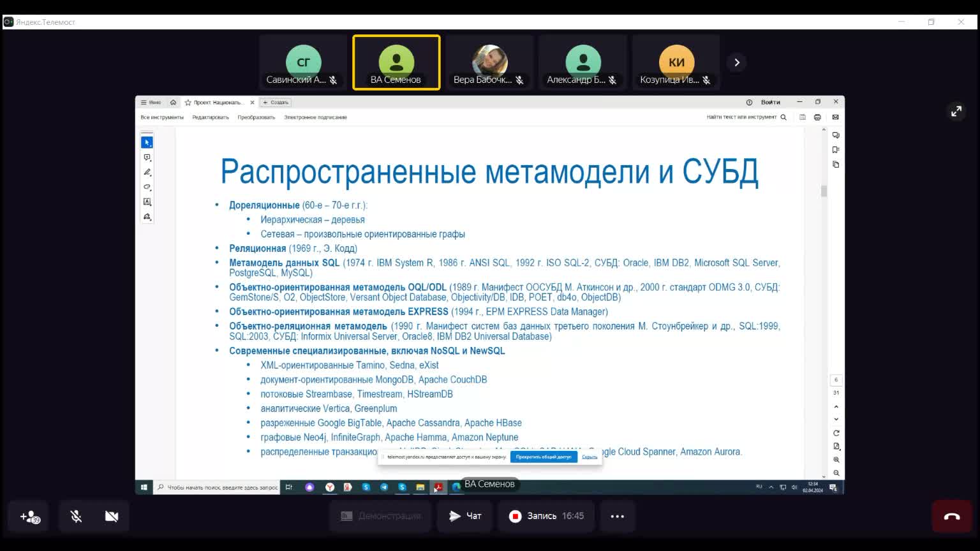Expand shared screen to fullscreen
Image resolution: width=980 pixels, height=551 pixels.
[956, 111]
